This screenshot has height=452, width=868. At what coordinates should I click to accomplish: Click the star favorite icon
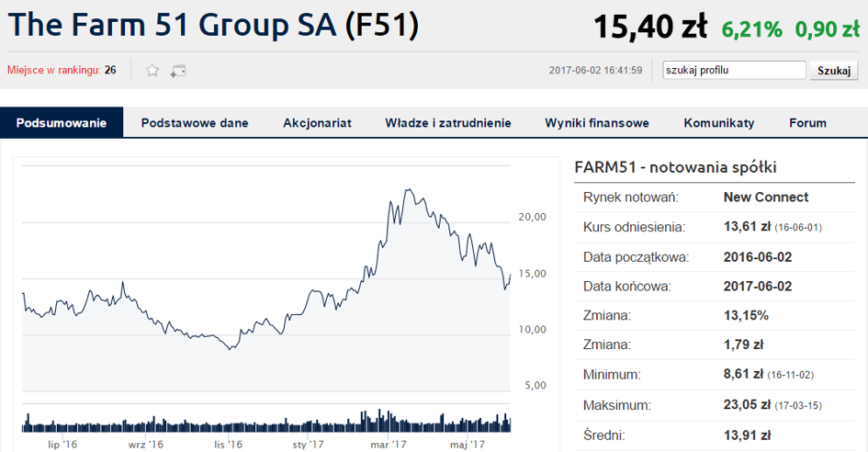tap(152, 71)
